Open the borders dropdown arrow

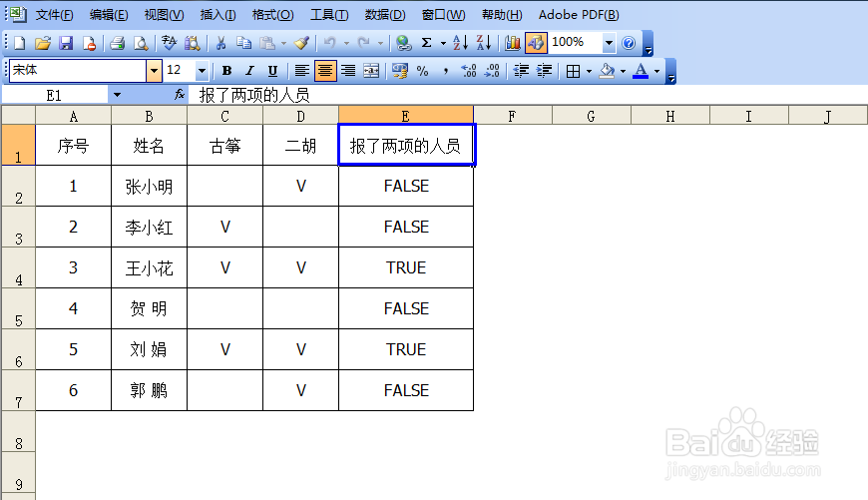tap(589, 71)
